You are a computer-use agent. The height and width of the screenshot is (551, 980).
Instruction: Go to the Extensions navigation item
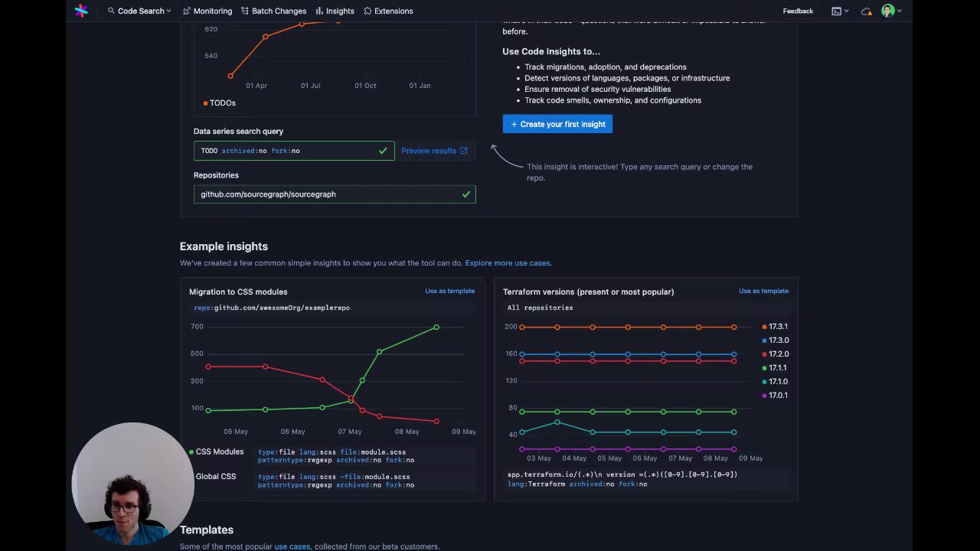388,11
